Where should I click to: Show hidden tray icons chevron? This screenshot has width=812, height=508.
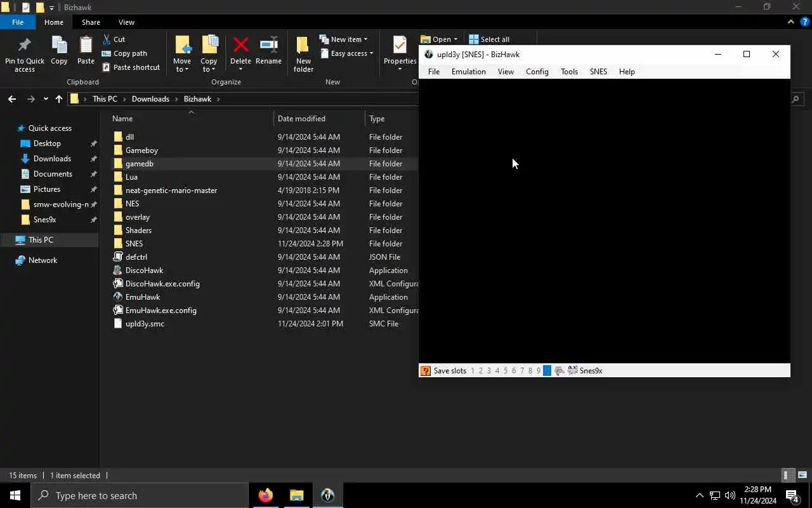click(699, 495)
